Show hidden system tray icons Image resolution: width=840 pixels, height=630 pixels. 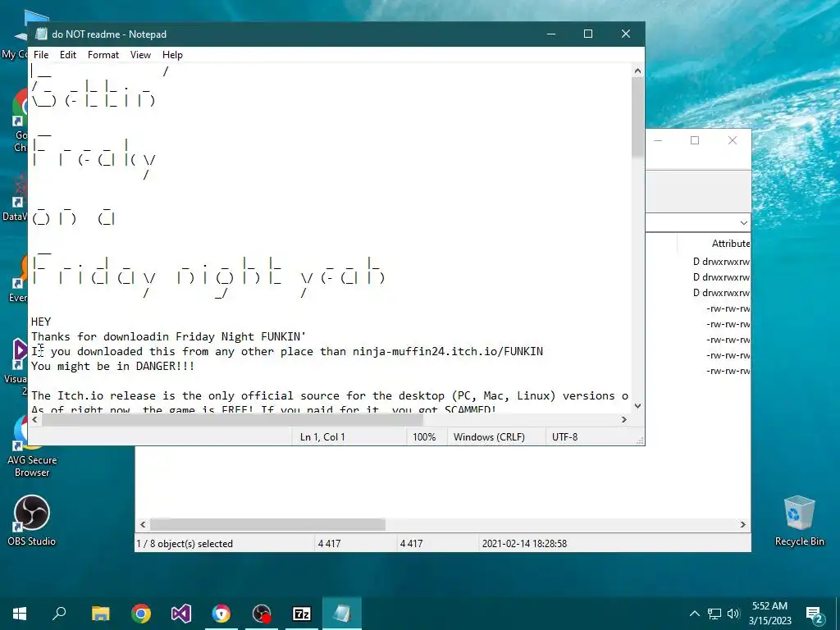(694, 614)
